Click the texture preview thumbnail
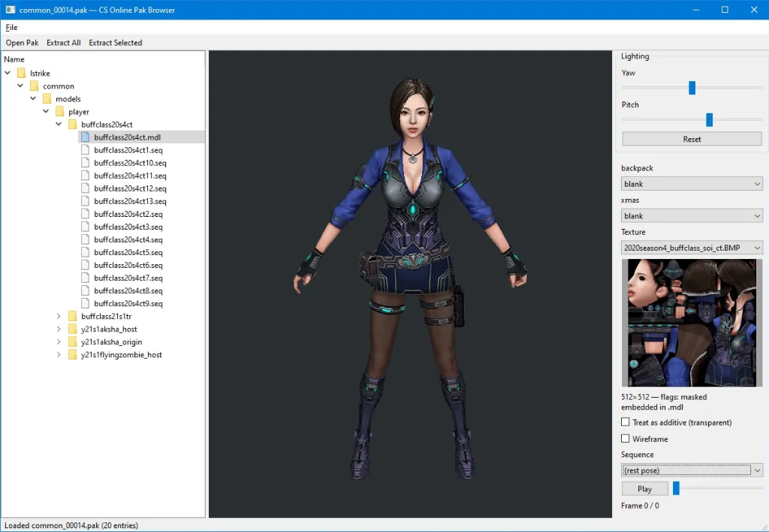 (692, 323)
